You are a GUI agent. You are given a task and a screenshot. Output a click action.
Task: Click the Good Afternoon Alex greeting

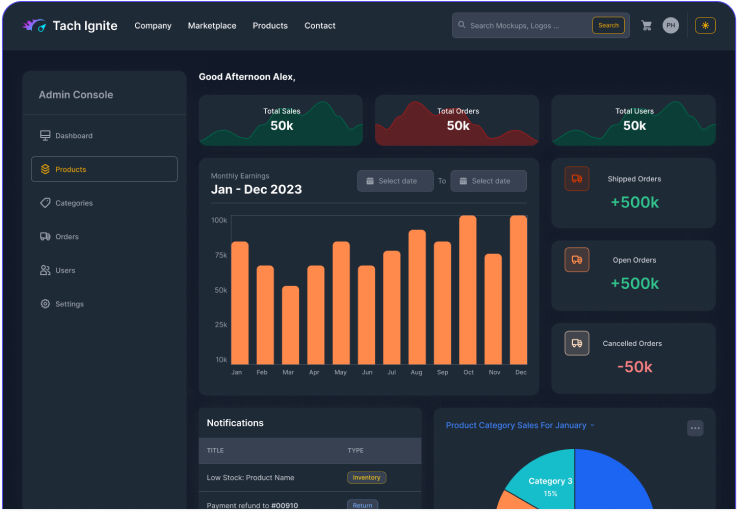(x=247, y=77)
